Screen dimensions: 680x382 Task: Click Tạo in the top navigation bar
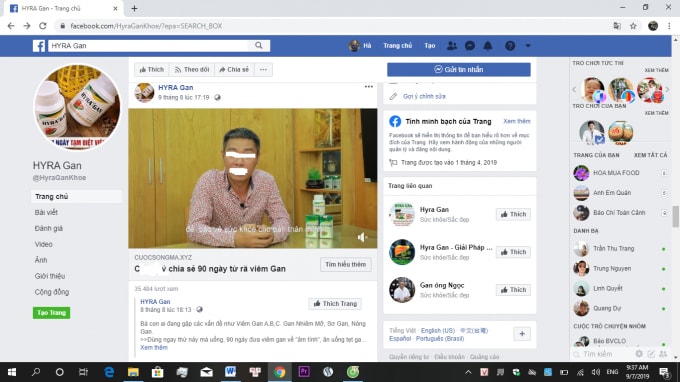click(430, 46)
